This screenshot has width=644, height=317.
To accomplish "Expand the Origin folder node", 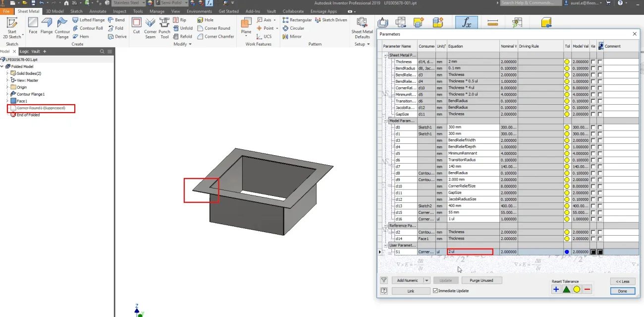I will coord(7,87).
